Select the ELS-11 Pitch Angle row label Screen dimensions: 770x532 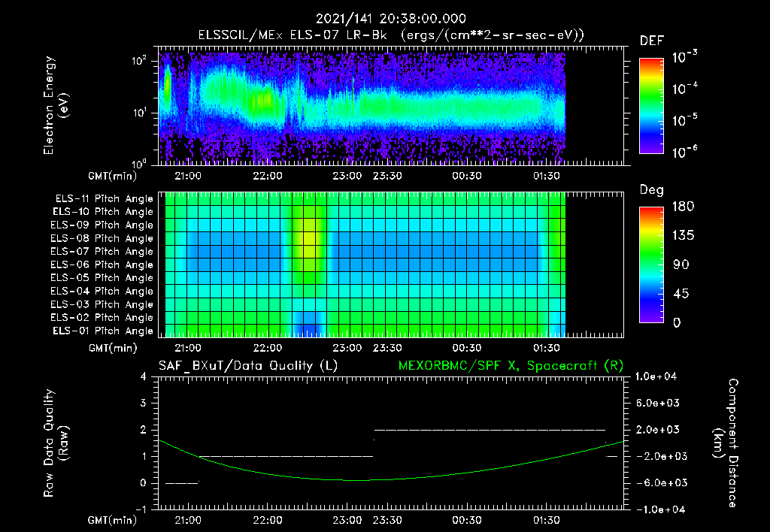click(104, 199)
